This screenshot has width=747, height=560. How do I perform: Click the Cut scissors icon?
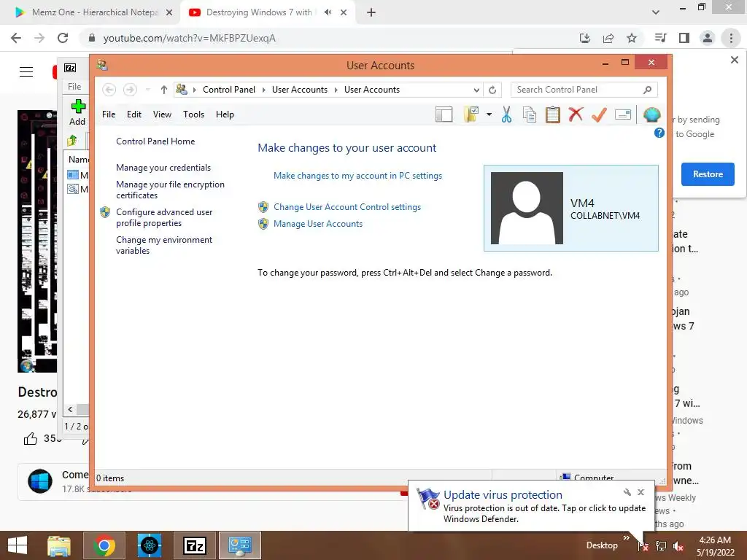506,114
